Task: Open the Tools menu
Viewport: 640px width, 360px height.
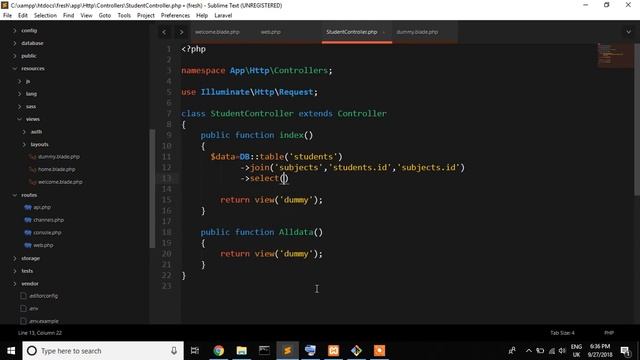Action: (x=124, y=16)
